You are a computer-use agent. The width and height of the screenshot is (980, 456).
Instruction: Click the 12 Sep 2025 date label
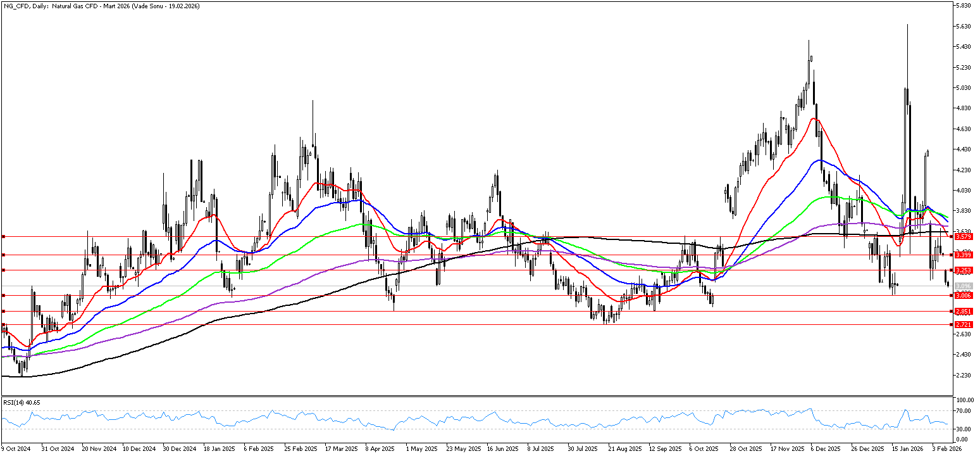click(665, 449)
